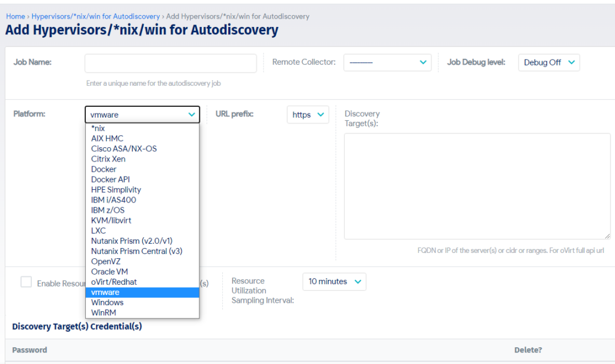Select IBM z/OS platform option

click(142, 210)
